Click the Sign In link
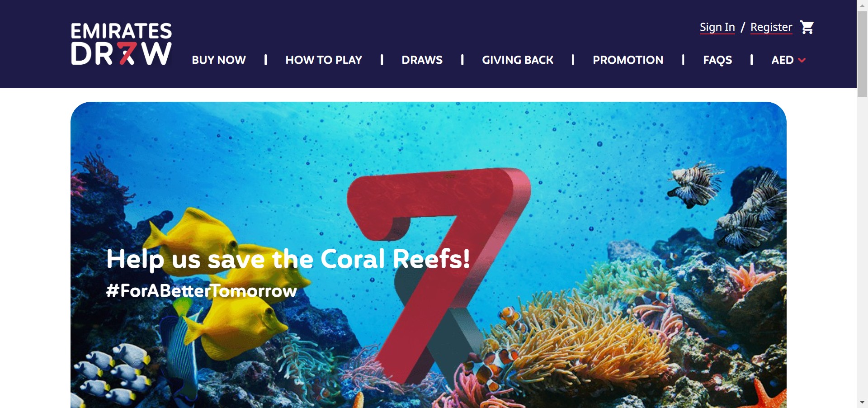The height and width of the screenshot is (408, 868). tap(717, 27)
